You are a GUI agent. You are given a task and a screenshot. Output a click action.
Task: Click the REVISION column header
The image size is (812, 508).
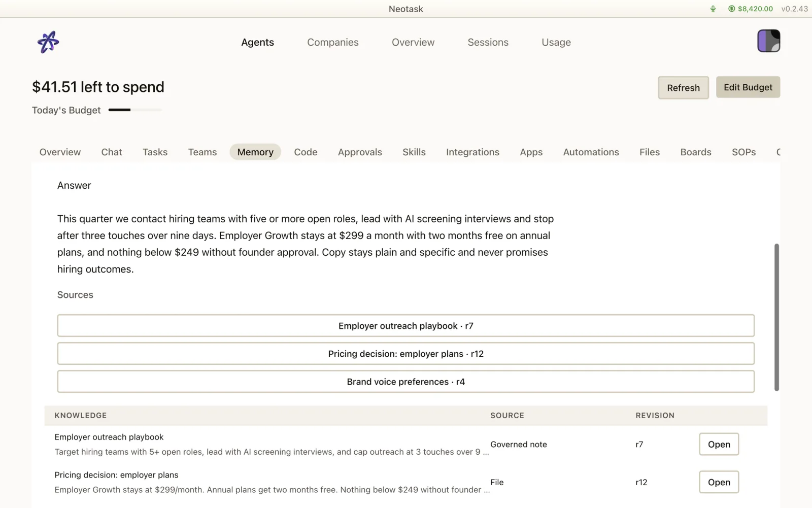pos(655,415)
